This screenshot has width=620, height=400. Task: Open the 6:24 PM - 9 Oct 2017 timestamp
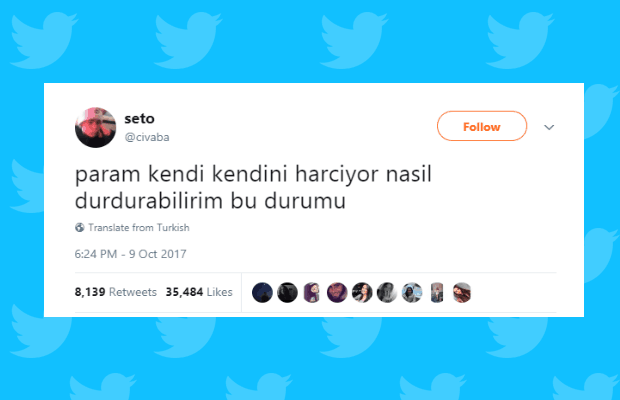point(130,254)
